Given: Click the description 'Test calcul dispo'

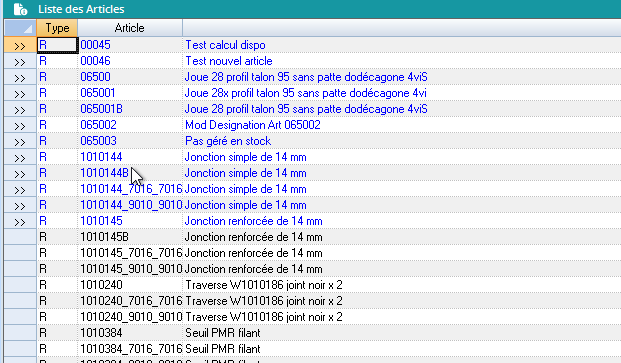Looking at the screenshot, I should (x=225, y=45).
